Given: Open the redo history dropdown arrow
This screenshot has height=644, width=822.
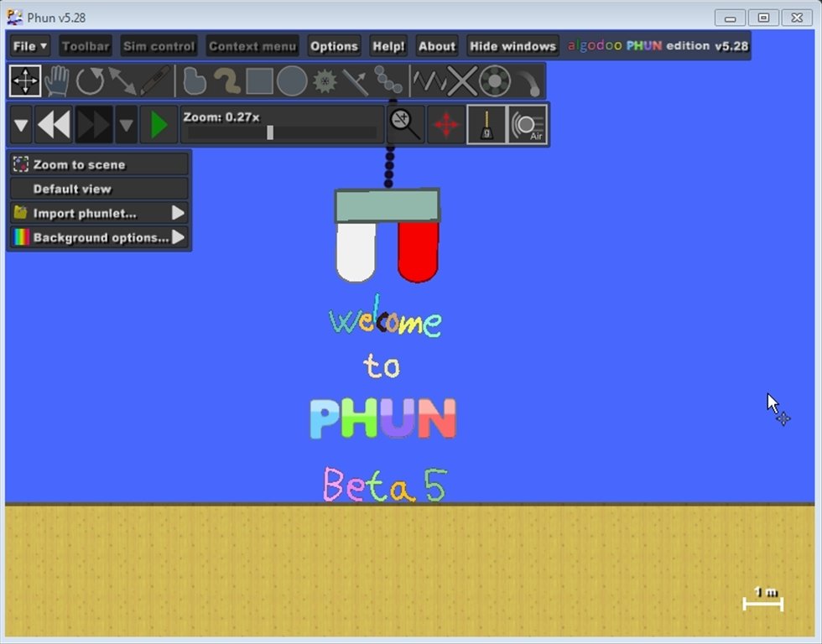Looking at the screenshot, I should [x=127, y=125].
